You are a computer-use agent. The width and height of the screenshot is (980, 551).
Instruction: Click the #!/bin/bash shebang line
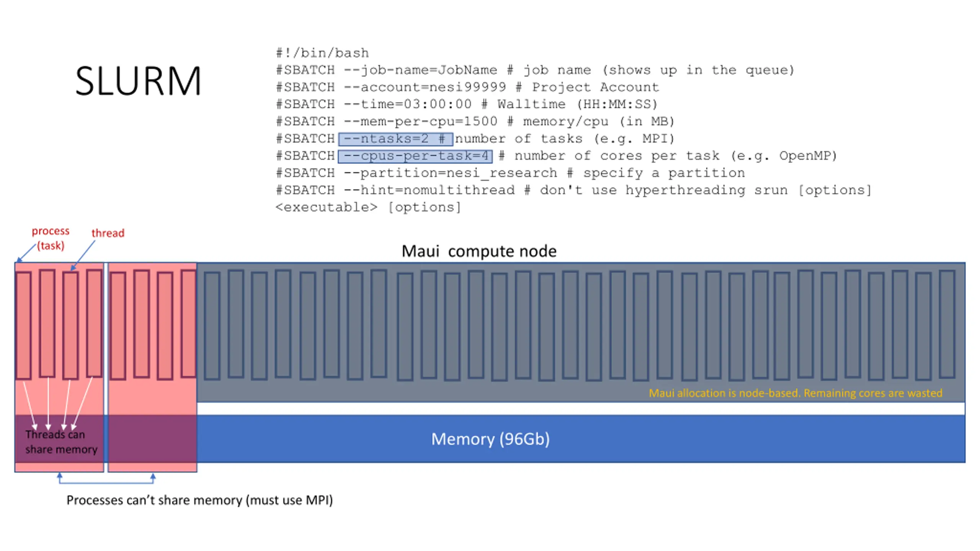pyautogui.click(x=322, y=53)
